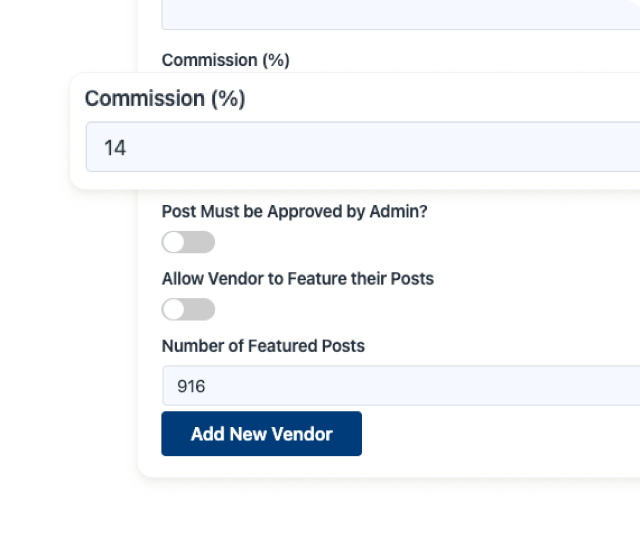Click the gray track of admin approval switch
This screenshot has height=550, width=640.
pyautogui.click(x=202, y=242)
